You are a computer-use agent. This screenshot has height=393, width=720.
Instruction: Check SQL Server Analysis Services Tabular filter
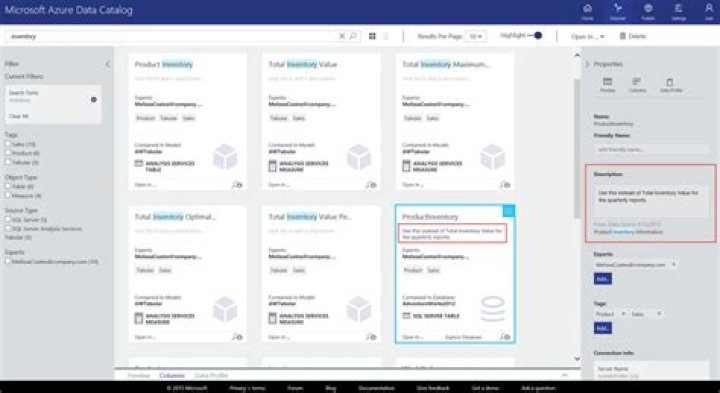point(8,228)
